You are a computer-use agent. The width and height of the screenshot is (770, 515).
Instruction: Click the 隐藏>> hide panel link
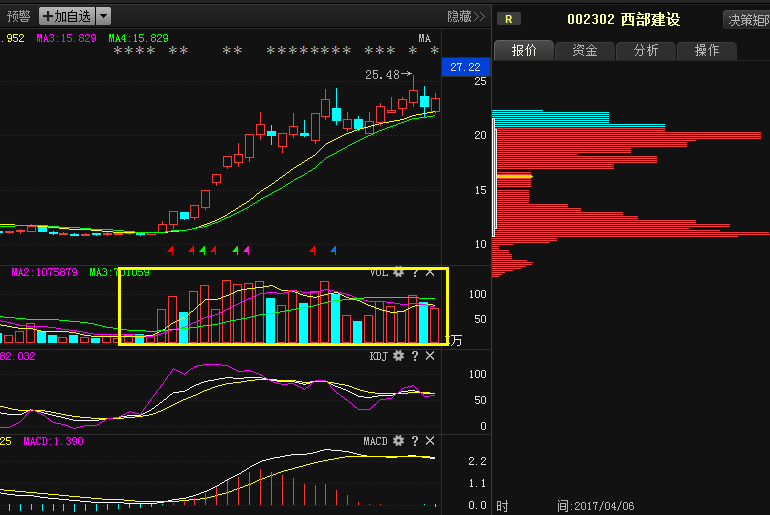click(x=466, y=17)
